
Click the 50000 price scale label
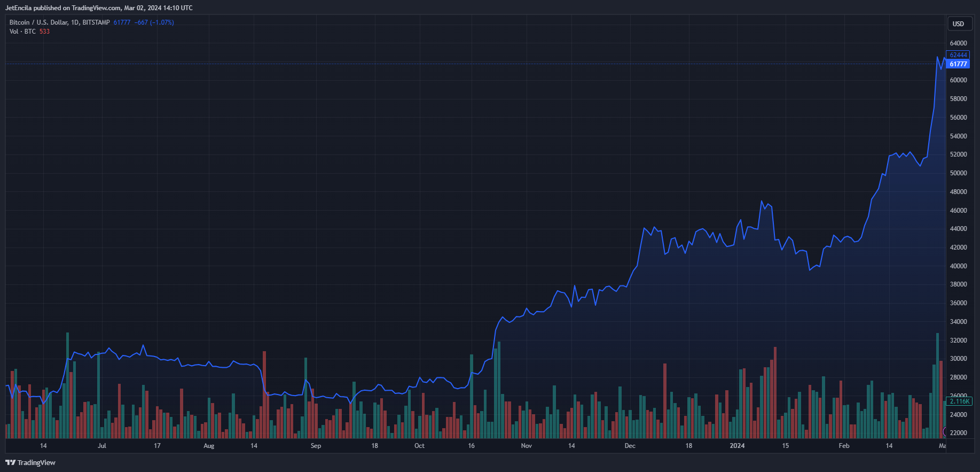click(958, 173)
